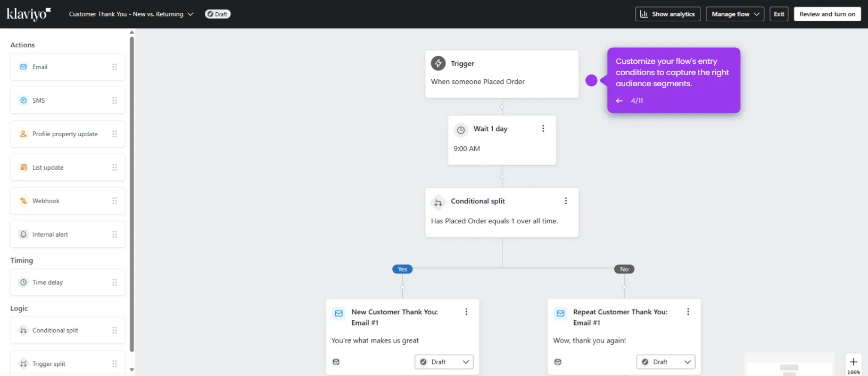Viewport: 868px width, 376px height.
Task: Open New Customer Thank You options menu
Action: pyautogui.click(x=466, y=312)
